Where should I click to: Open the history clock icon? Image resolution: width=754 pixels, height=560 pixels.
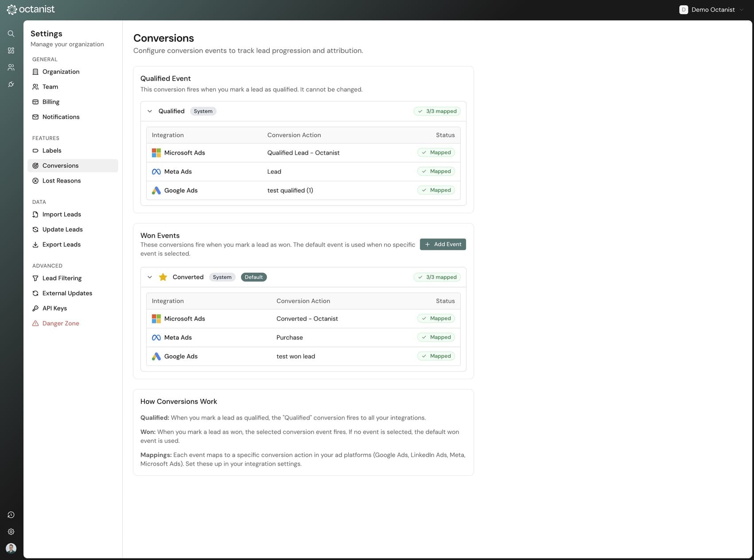pyautogui.click(x=11, y=515)
